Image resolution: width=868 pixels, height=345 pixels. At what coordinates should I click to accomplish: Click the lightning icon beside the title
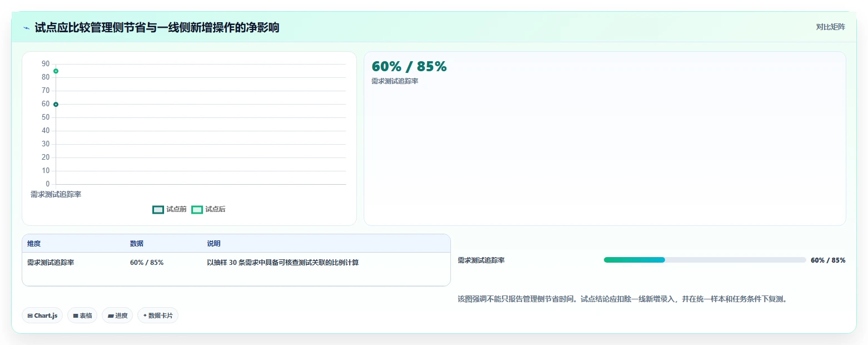(27, 28)
